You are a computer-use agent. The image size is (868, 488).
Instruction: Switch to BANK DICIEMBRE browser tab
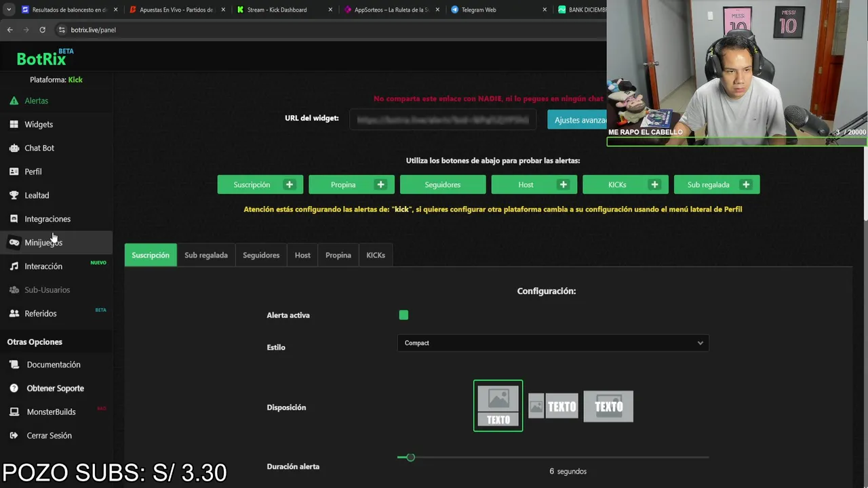point(582,9)
